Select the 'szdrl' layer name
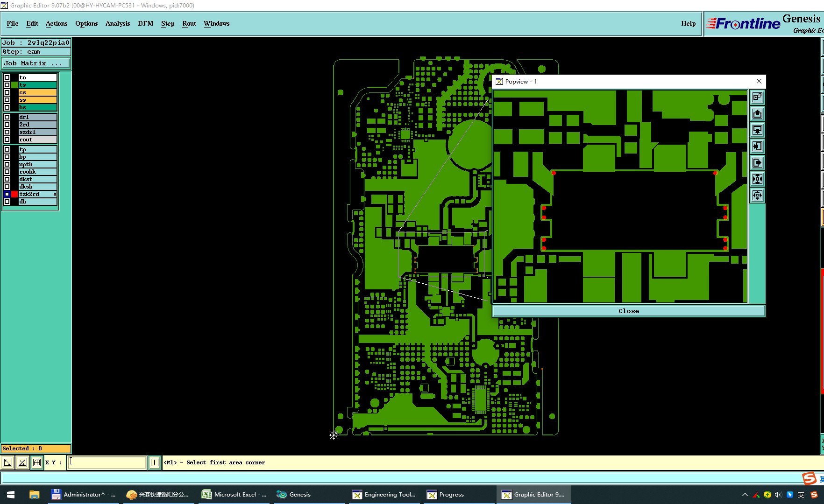824x504 pixels. point(38,132)
